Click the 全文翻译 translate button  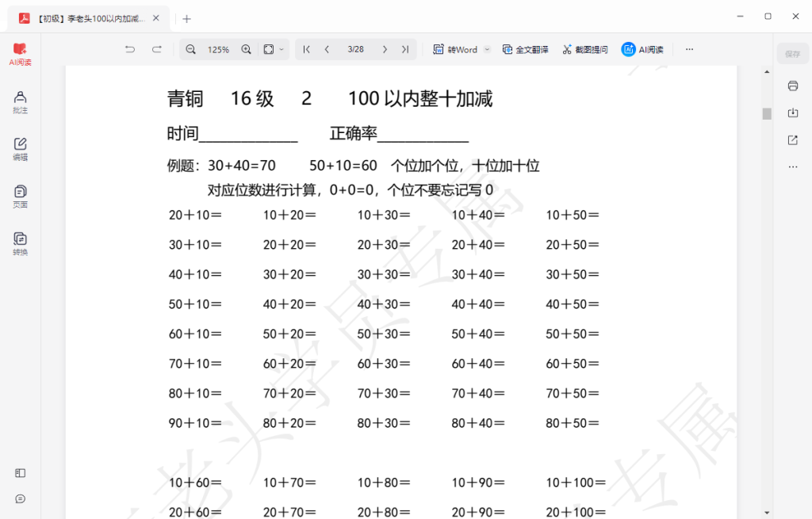(526, 49)
